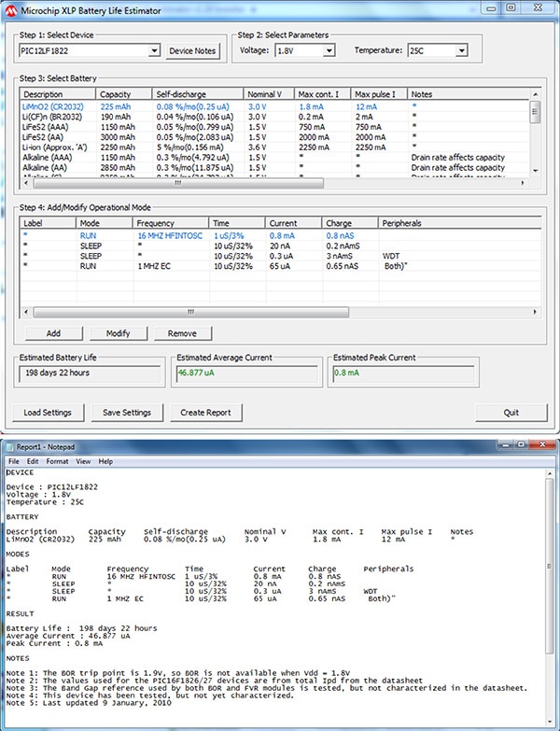This screenshot has width=560, height=731.
Task: Click the Notepad icon in Report1 title bar
Action: pos(9,447)
